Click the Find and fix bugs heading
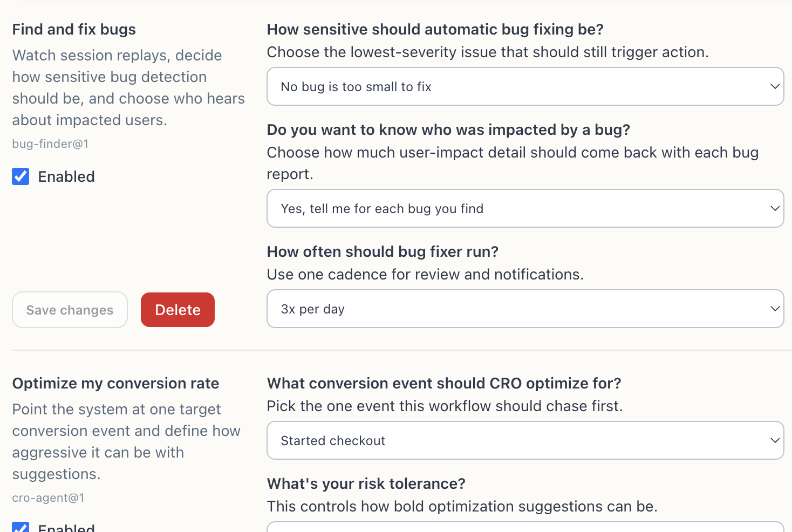This screenshot has height=532, width=792. click(x=74, y=30)
